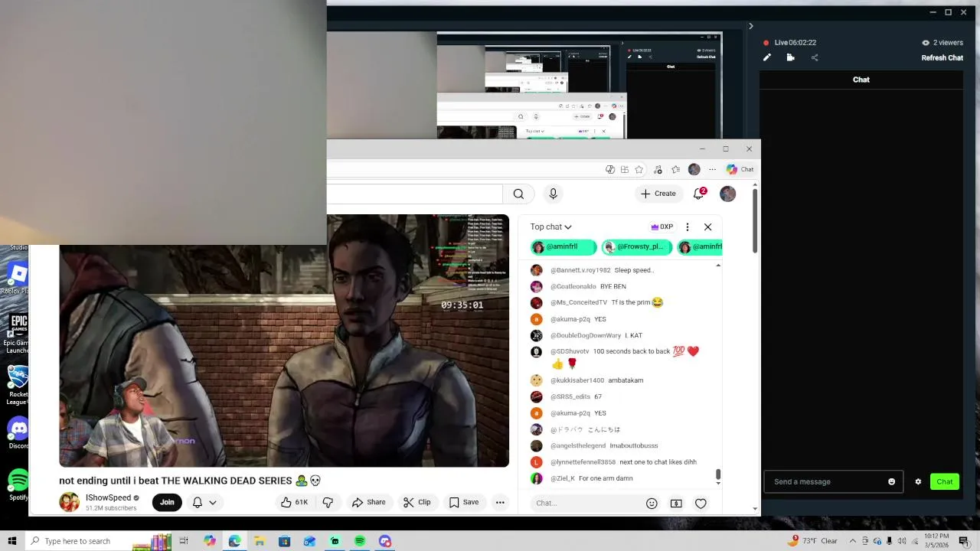The height and width of the screenshot is (551, 980).
Task: Open Edge favorites list icon
Action: tap(675, 169)
